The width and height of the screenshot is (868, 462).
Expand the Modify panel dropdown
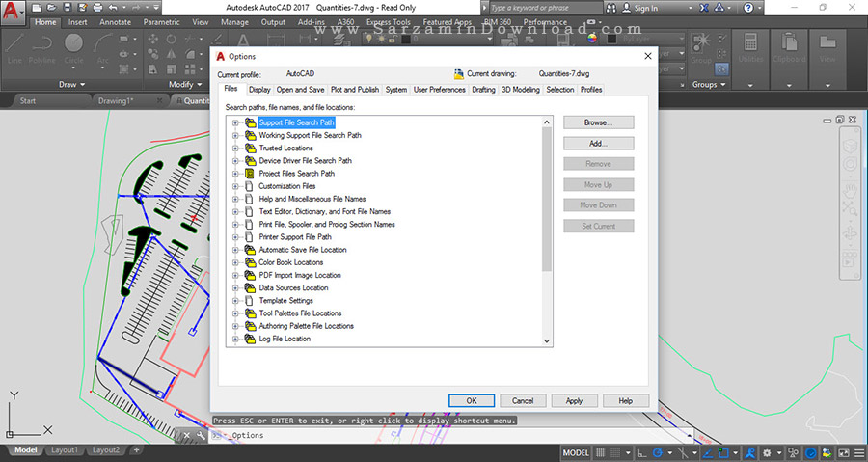185,85
